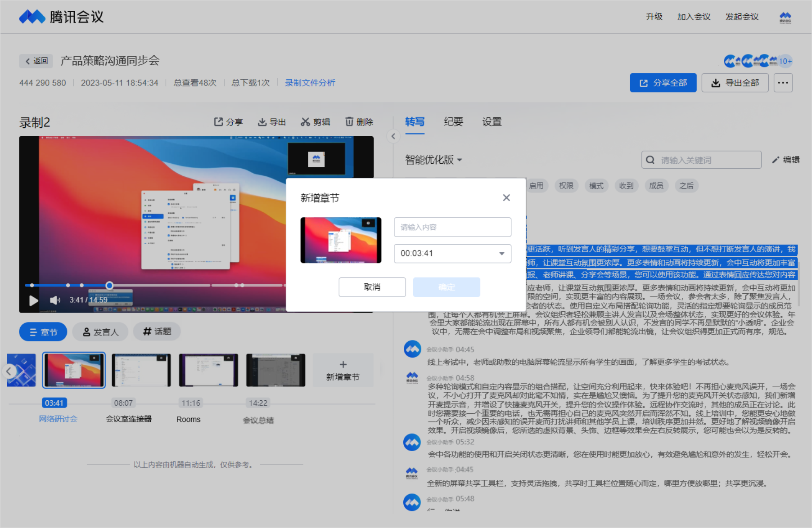Select keyword tag 权限

click(566, 186)
